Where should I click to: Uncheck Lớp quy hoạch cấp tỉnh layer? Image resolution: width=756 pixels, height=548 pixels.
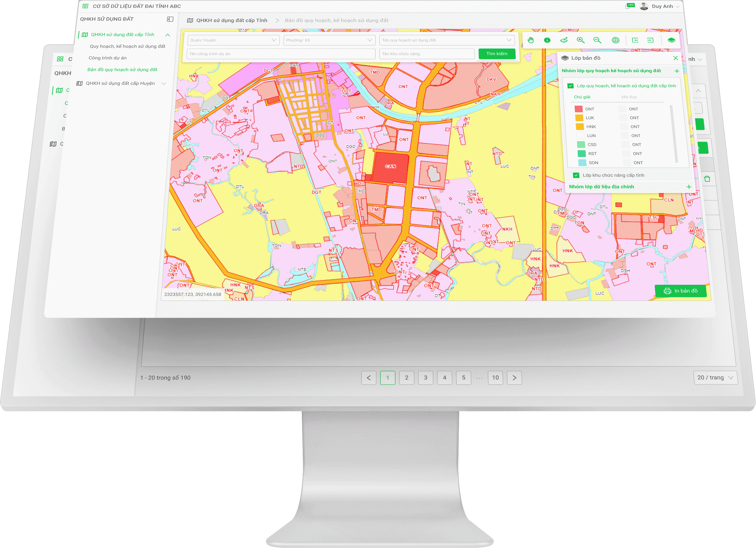[571, 86]
